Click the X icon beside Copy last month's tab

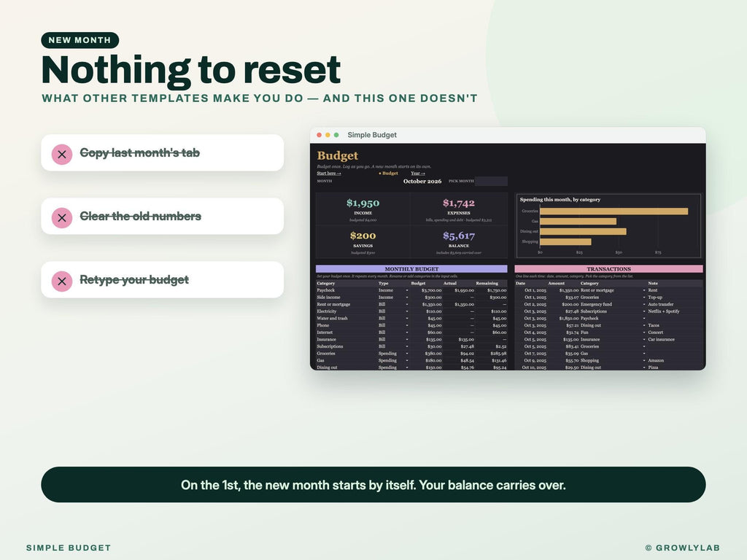[x=62, y=155]
